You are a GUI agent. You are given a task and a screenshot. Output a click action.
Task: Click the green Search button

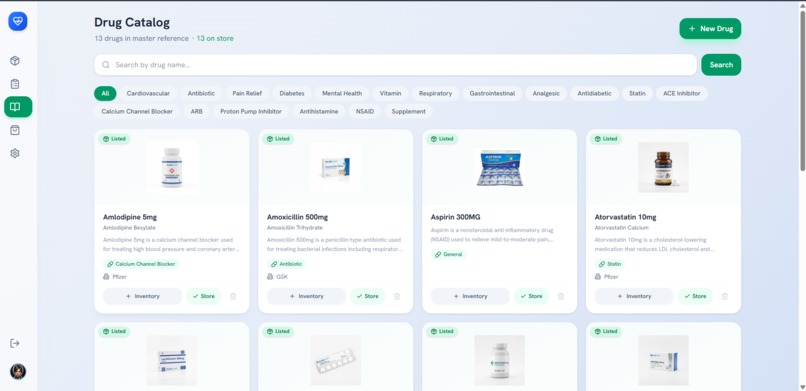(721, 65)
